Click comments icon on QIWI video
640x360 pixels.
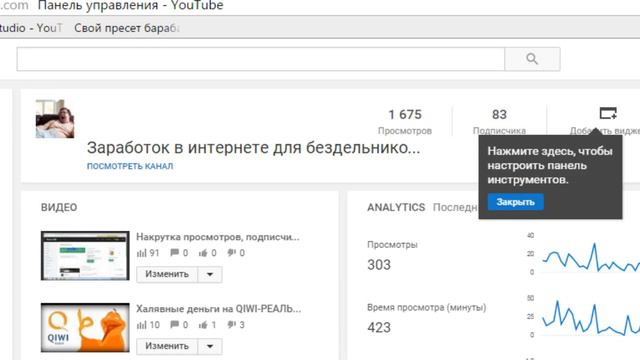tap(175, 325)
